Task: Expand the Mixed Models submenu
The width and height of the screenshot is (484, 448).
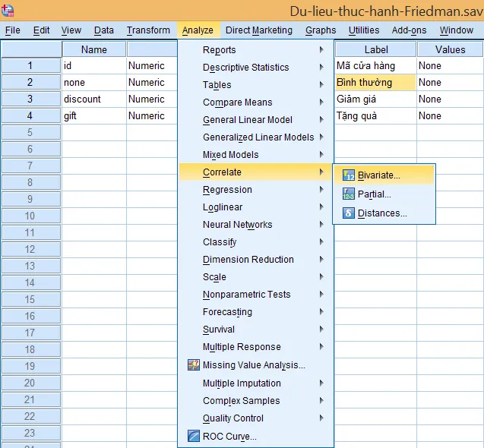Action: (256, 155)
